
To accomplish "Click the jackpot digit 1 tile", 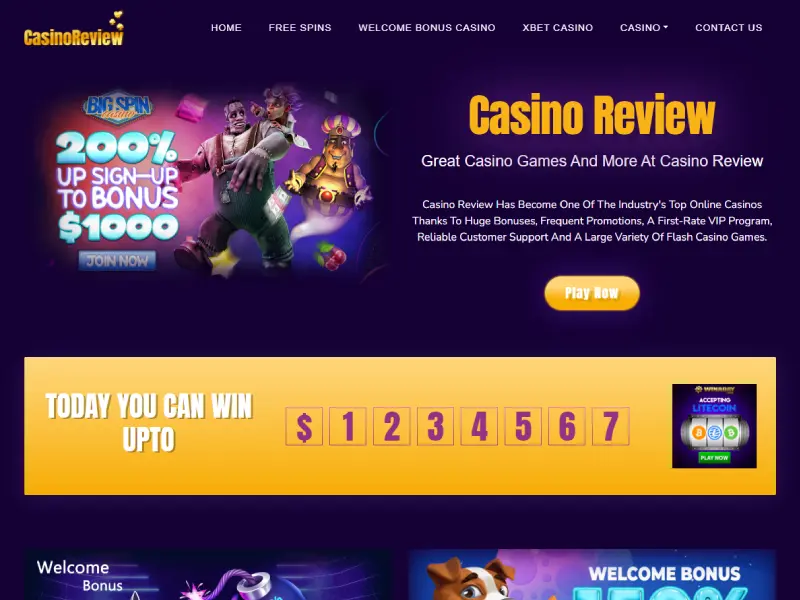I will click(x=348, y=427).
